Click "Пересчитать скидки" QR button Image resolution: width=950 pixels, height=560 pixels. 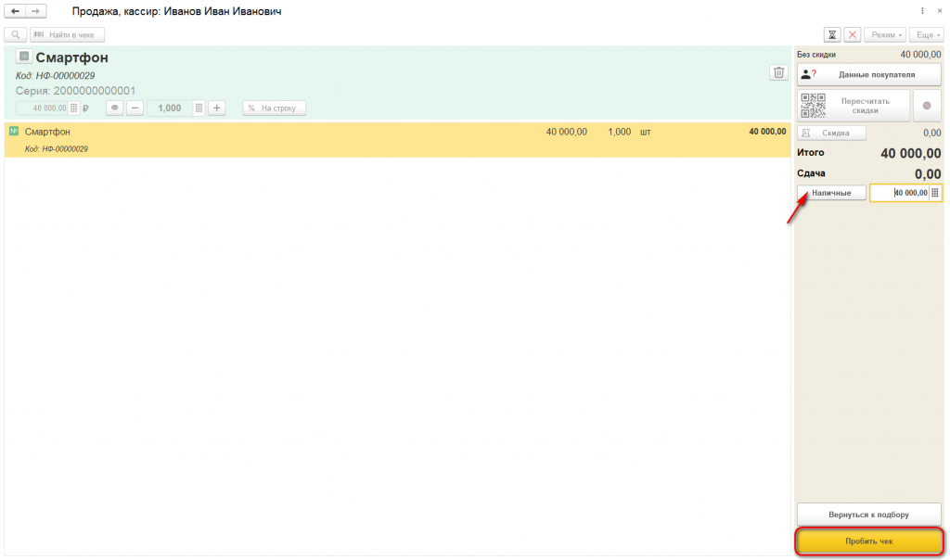click(x=854, y=106)
